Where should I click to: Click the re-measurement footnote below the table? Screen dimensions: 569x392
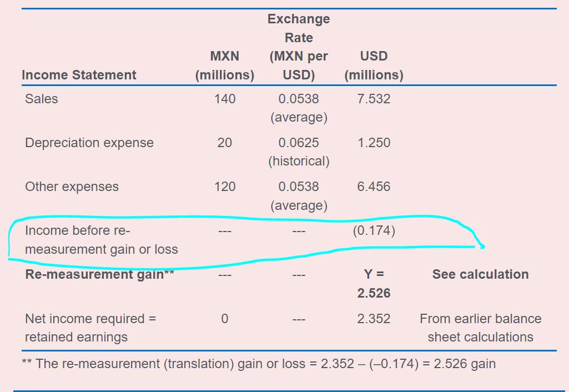(x=259, y=364)
